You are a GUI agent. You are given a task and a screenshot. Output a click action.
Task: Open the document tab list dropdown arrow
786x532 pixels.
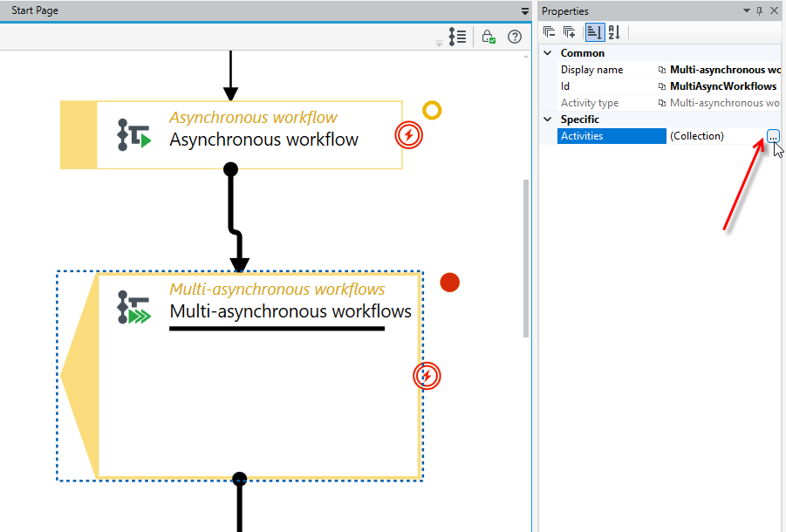pyautogui.click(x=525, y=11)
